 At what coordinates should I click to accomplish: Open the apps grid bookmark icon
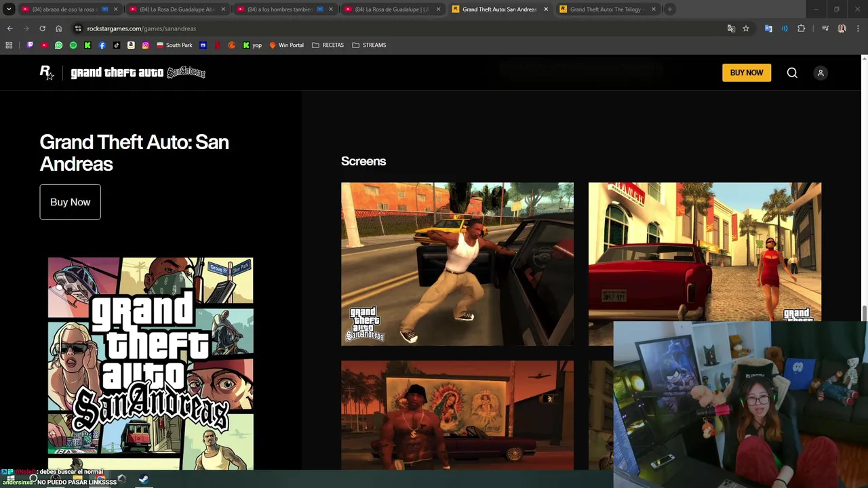pos(9,45)
